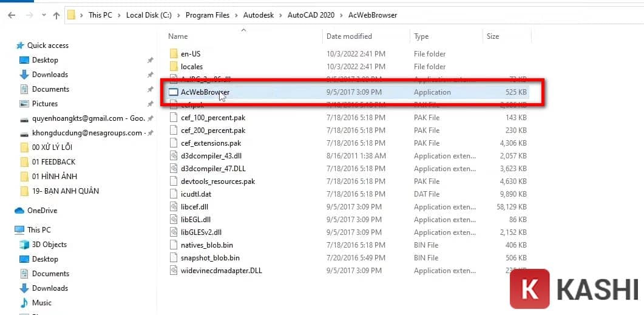Select cef_200_percent.pak file icon
This screenshot has height=315, width=644.
[174, 130]
